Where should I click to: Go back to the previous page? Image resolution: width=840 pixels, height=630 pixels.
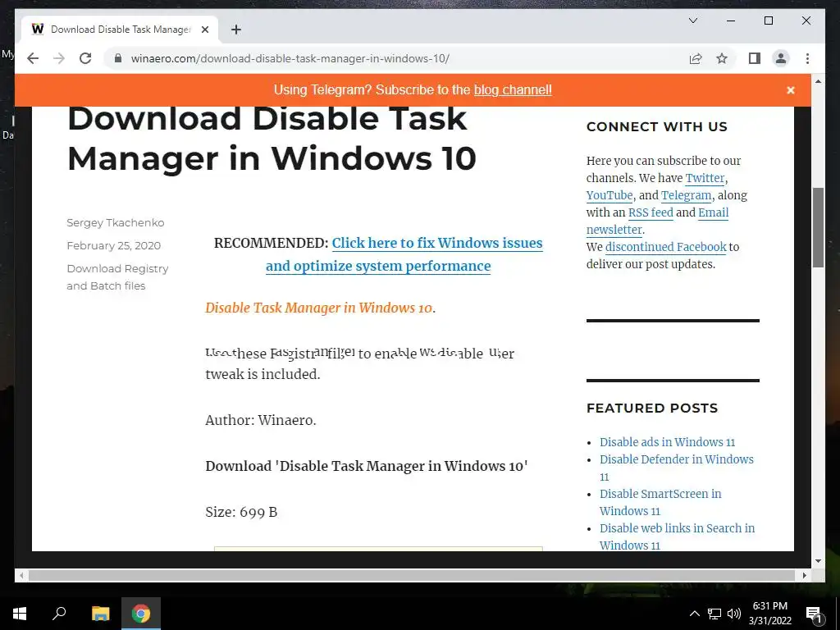coord(33,58)
